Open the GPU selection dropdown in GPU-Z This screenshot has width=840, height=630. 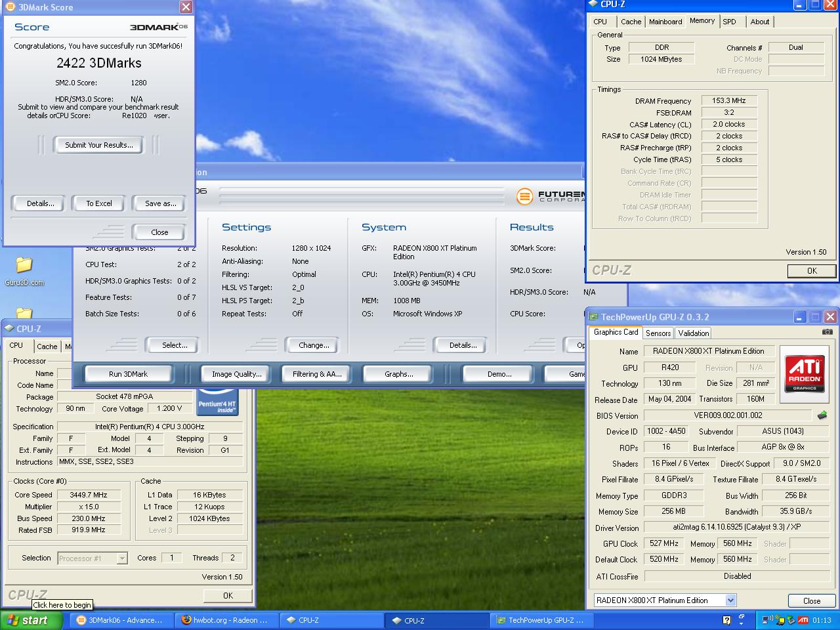point(730,600)
